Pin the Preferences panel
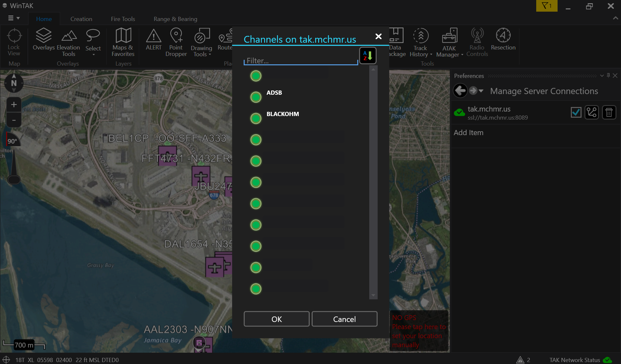This screenshot has width=621, height=364. point(608,75)
